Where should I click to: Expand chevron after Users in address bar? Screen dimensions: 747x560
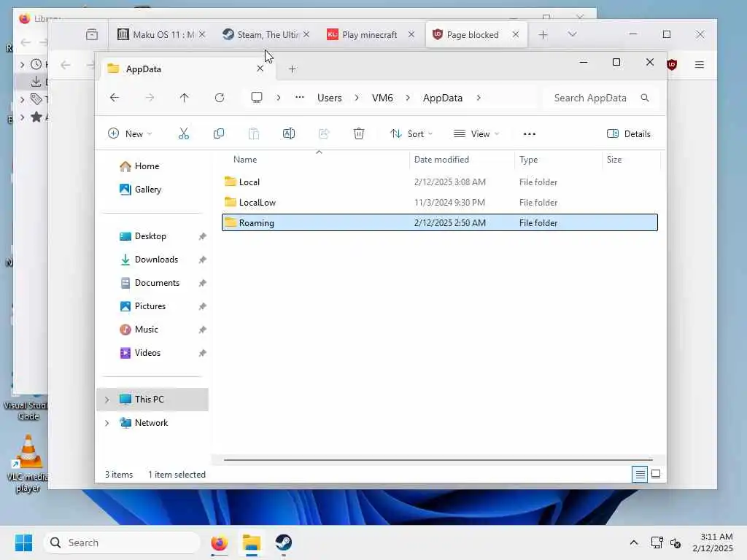356,98
